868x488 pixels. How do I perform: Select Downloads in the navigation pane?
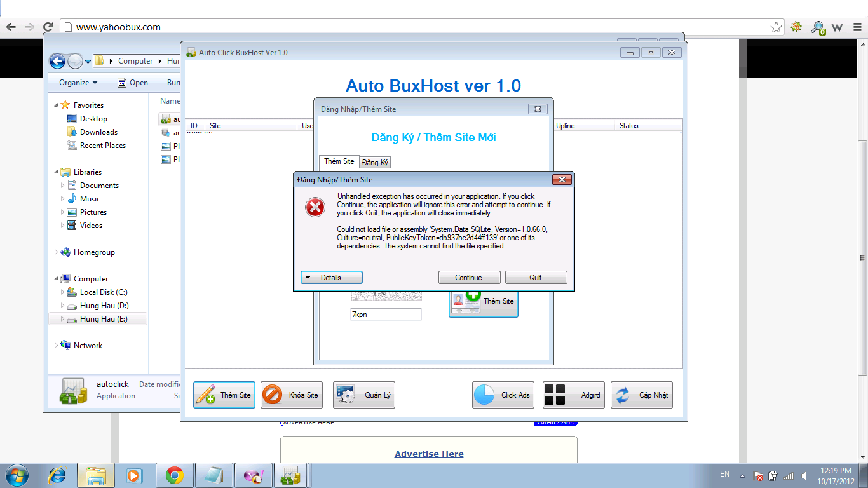pos(98,132)
